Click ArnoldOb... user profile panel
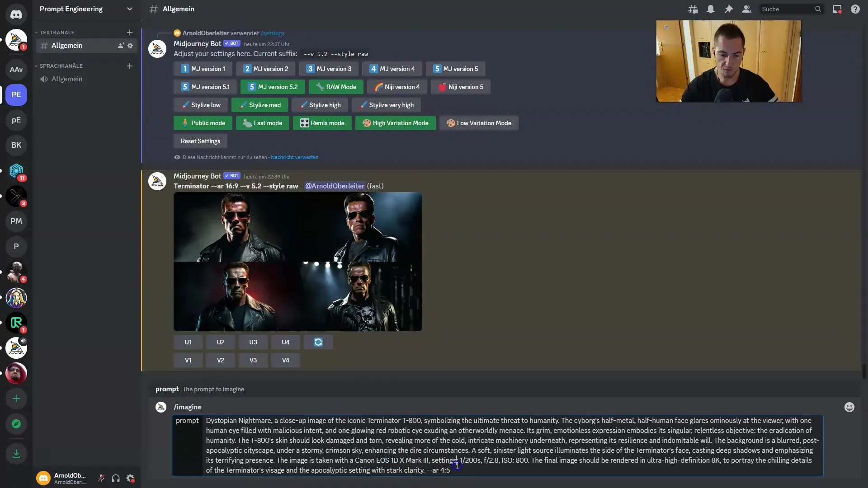The height and width of the screenshot is (488, 868). pos(63,478)
